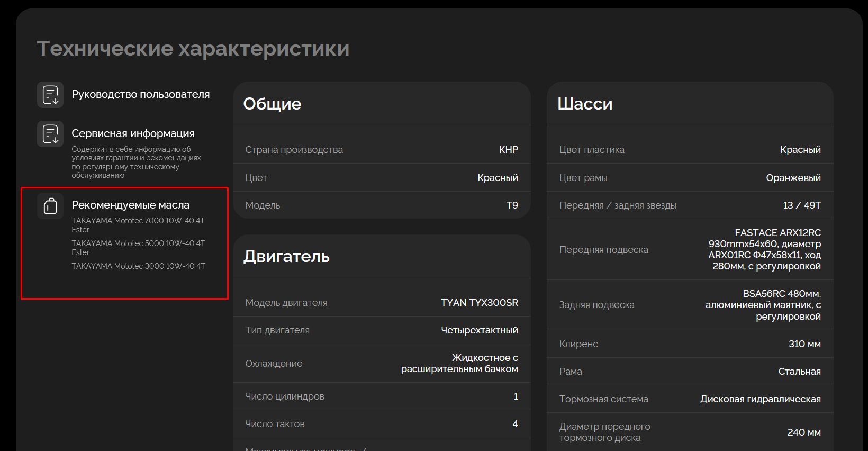The height and width of the screenshot is (451, 868).
Task: Select TAKAYAMA Mototec 5000 10W-40 4T Ester
Action: coord(138,248)
